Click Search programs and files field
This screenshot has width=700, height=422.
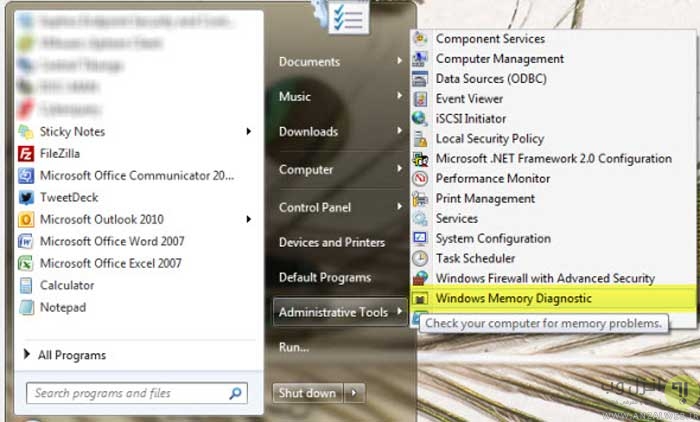point(137,393)
